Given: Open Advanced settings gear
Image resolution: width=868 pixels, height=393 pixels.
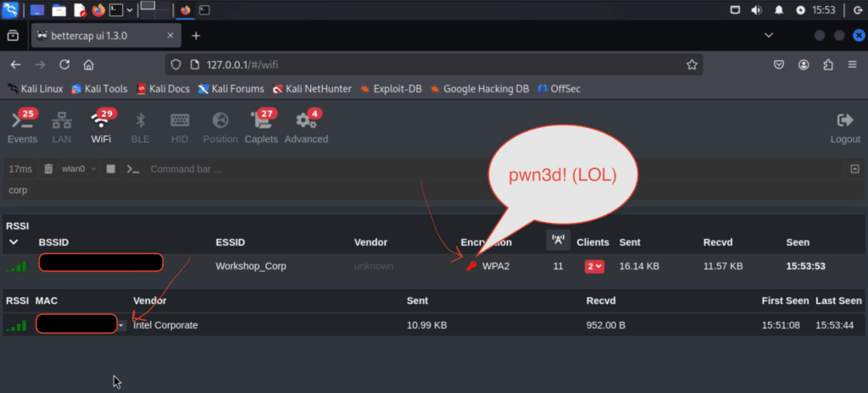Looking at the screenshot, I should coord(306,127).
